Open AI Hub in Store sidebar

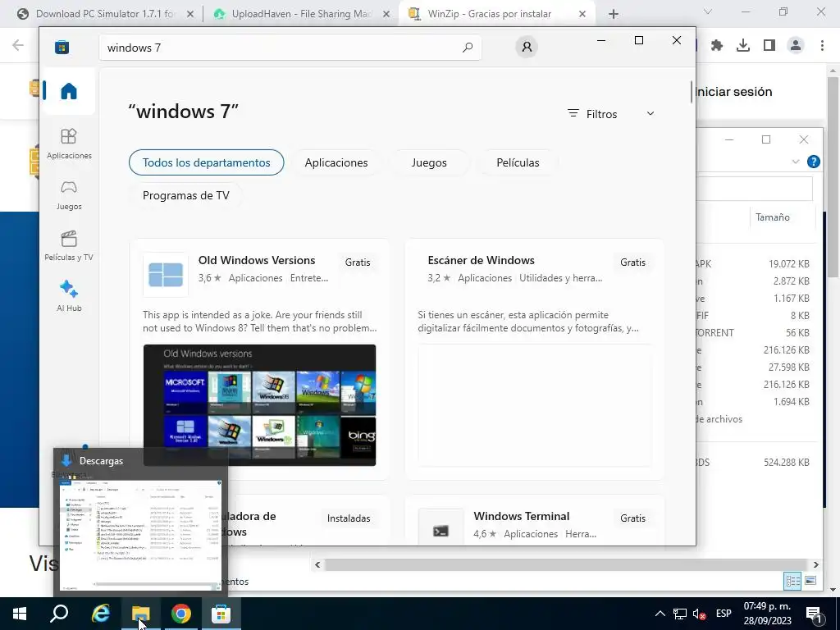click(x=69, y=296)
